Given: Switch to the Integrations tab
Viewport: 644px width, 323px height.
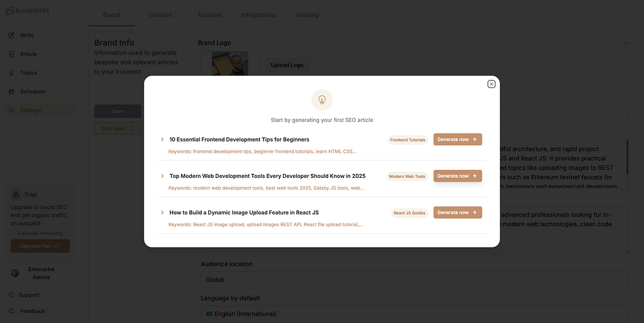Looking at the screenshot, I should tap(258, 15).
